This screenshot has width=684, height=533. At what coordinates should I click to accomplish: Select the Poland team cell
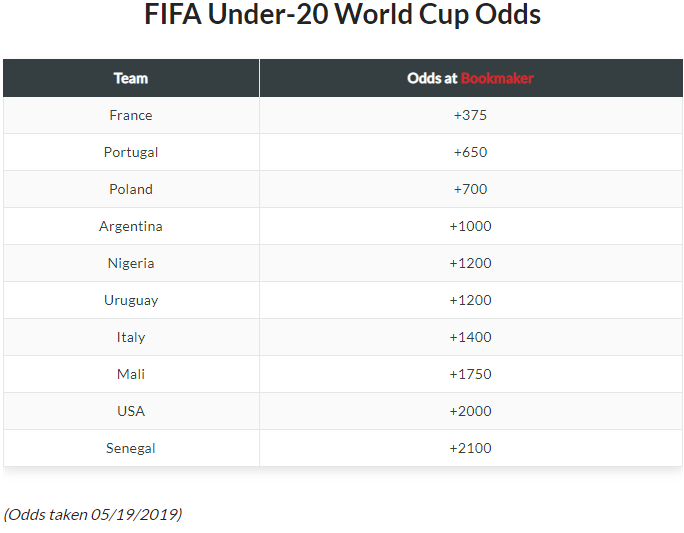[131, 189]
